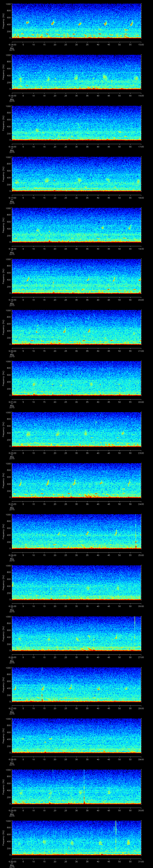Screen dimensions: 153x868
Task: Click the 21:00 panel end time label
Action: tap(141, 351)
